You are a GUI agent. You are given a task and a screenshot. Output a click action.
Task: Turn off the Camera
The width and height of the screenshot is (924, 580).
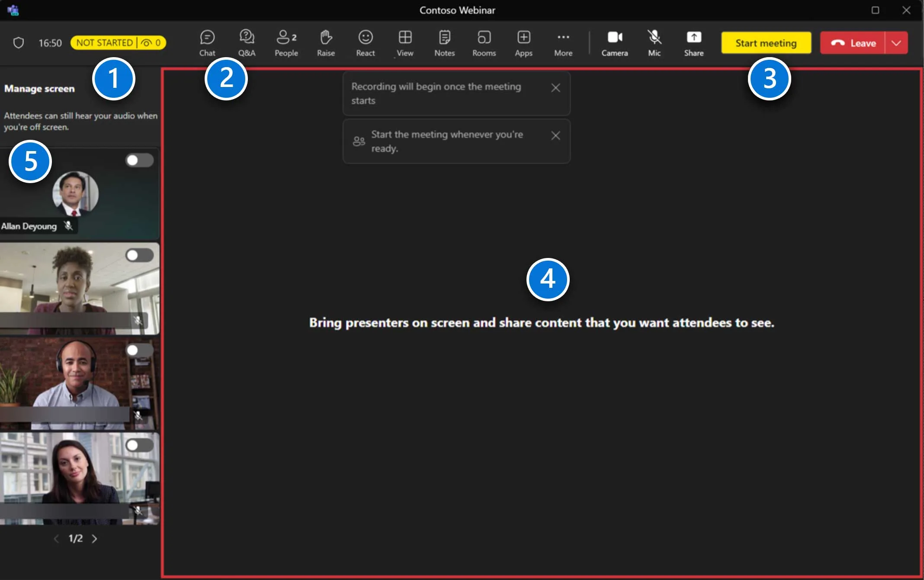(x=615, y=43)
